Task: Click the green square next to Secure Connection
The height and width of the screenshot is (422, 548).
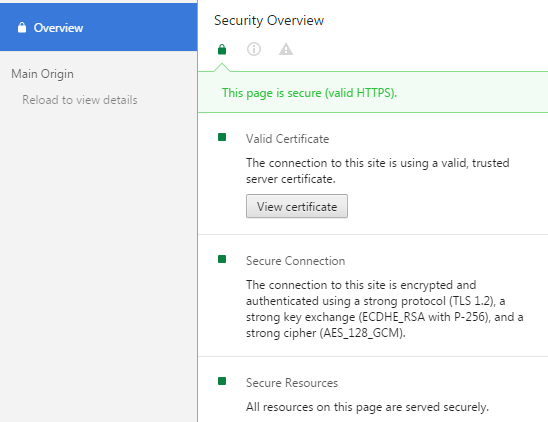Action: click(x=222, y=259)
